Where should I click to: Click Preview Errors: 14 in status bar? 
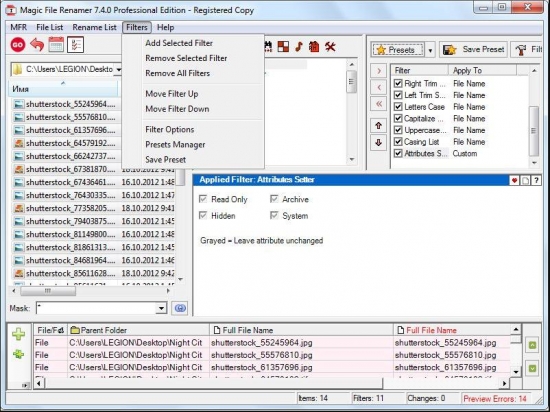[495, 399]
